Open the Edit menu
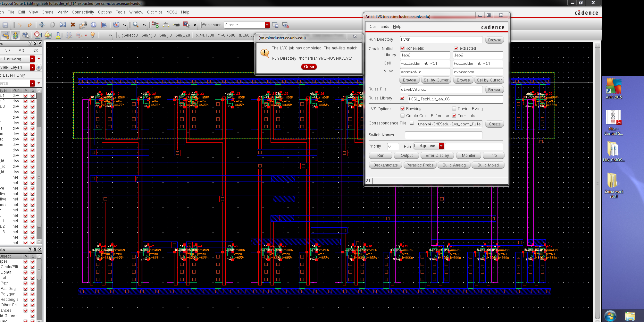 pyautogui.click(x=21, y=12)
